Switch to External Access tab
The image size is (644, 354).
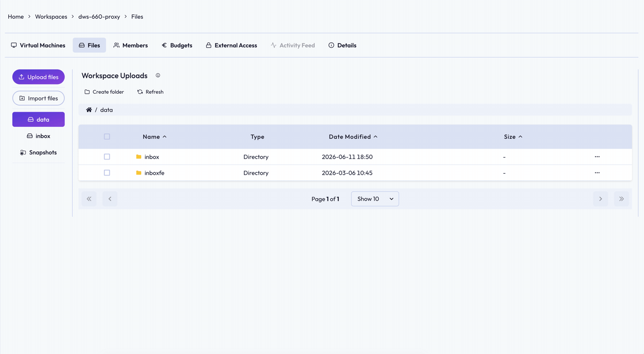point(231,45)
